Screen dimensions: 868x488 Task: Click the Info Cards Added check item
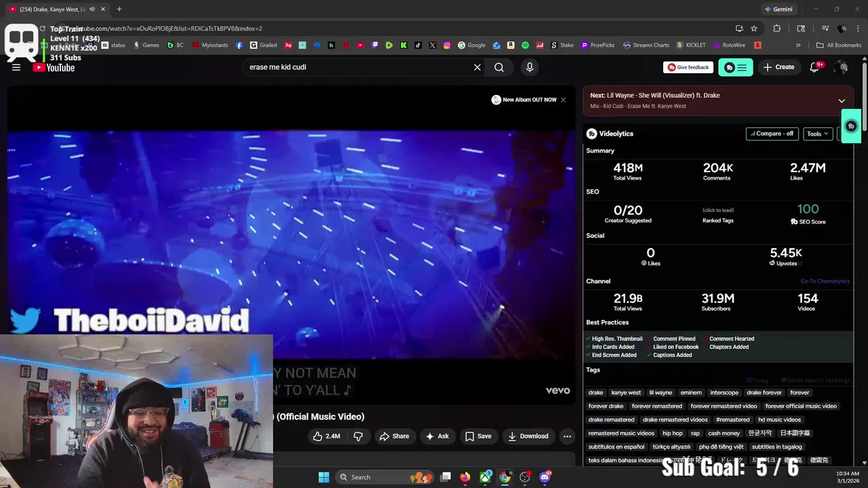point(610,347)
